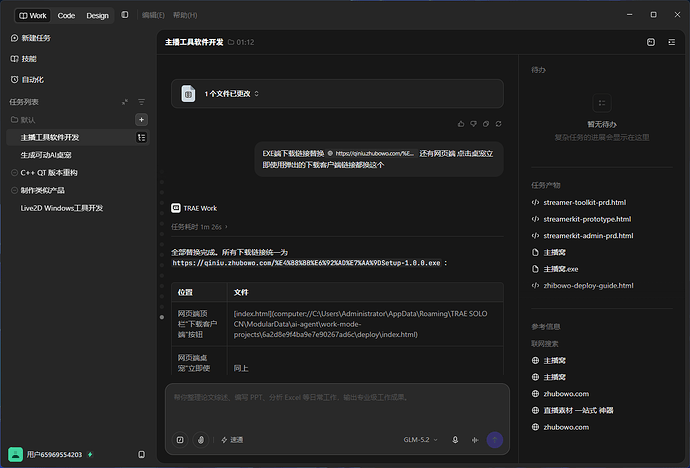
Task: Open the index.html computer path link
Action: [x=360, y=324]
